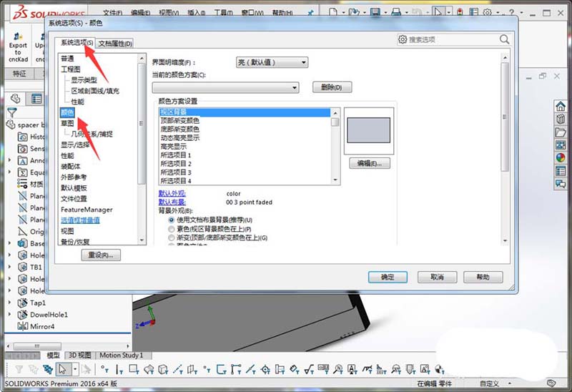The image size is (572, 392).
Task: Select 草图 in options category list
Action: (x=67, y=123)
